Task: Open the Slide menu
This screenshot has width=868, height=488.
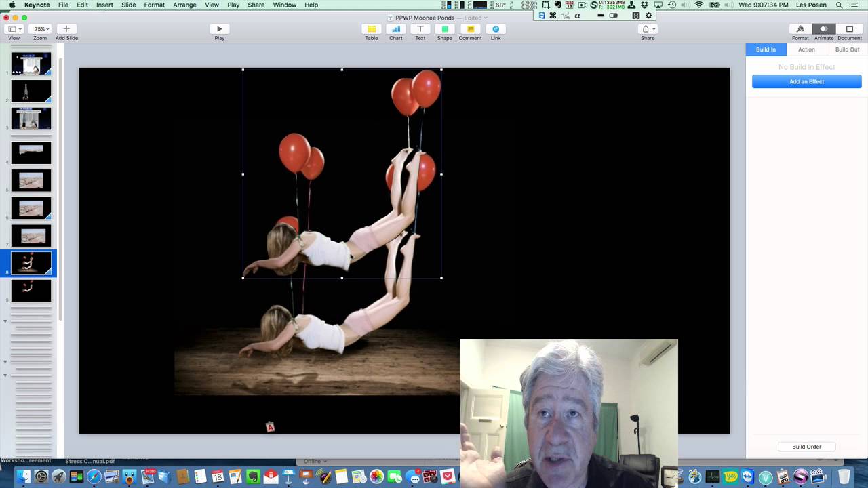Action: tap(129, 5)
